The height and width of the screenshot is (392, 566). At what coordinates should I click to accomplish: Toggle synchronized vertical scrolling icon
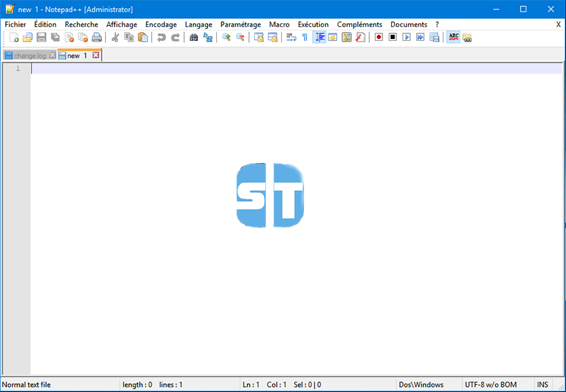pos(259,37)
